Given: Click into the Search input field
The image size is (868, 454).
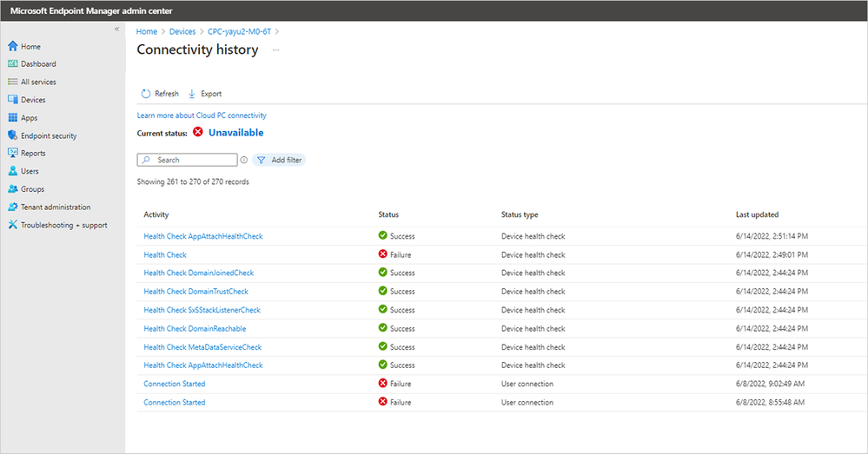Looking at the screenshot, I should point(187,160).
